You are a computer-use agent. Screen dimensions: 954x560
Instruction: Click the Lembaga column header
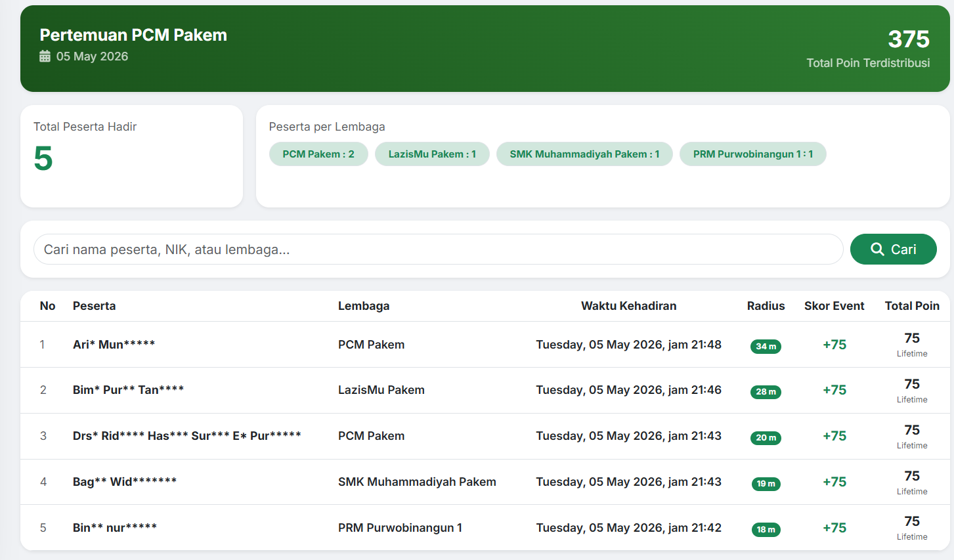click(x=364, y=306)
